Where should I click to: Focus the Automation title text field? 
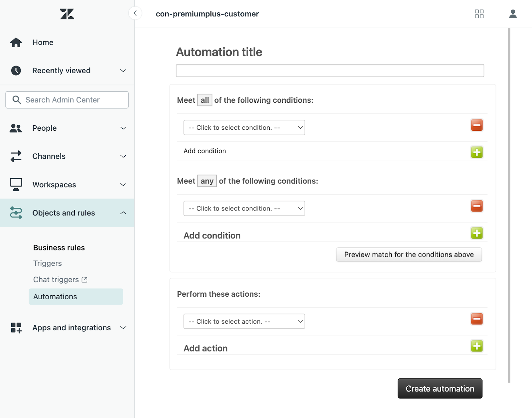click(x=330, y=70)
